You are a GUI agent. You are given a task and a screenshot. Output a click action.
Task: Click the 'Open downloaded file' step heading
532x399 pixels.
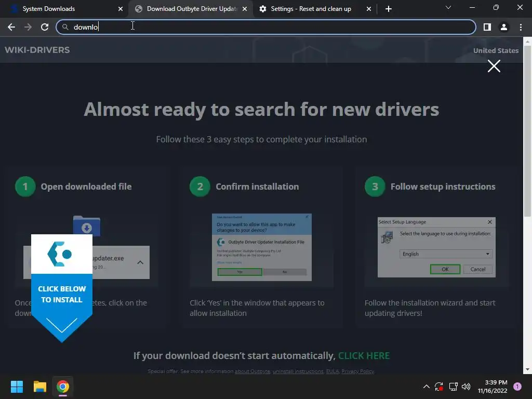pos(86,187)
